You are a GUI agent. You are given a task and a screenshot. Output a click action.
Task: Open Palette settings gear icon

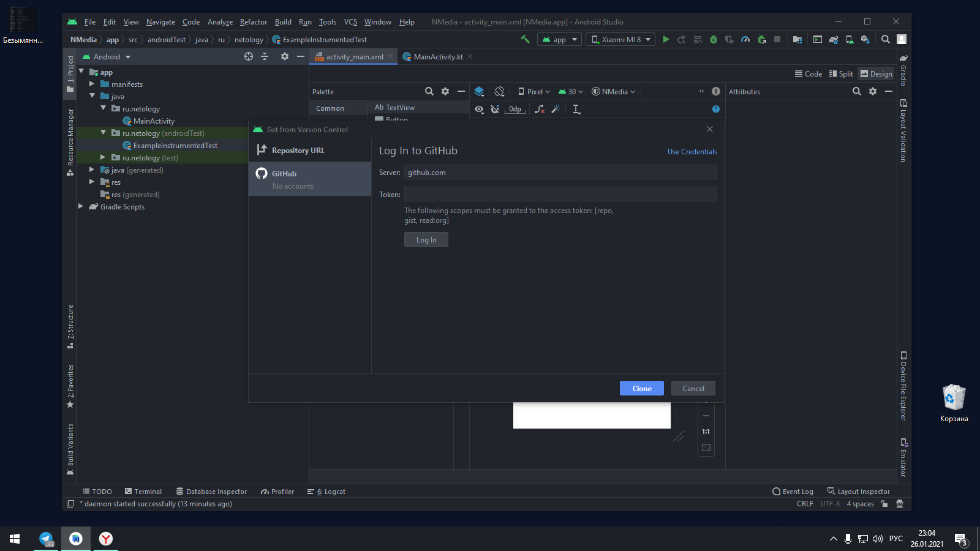point(445,91)
